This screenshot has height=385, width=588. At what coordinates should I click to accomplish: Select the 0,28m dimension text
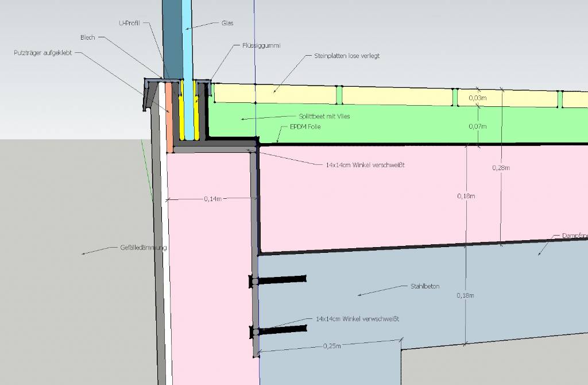click(501, 168)
